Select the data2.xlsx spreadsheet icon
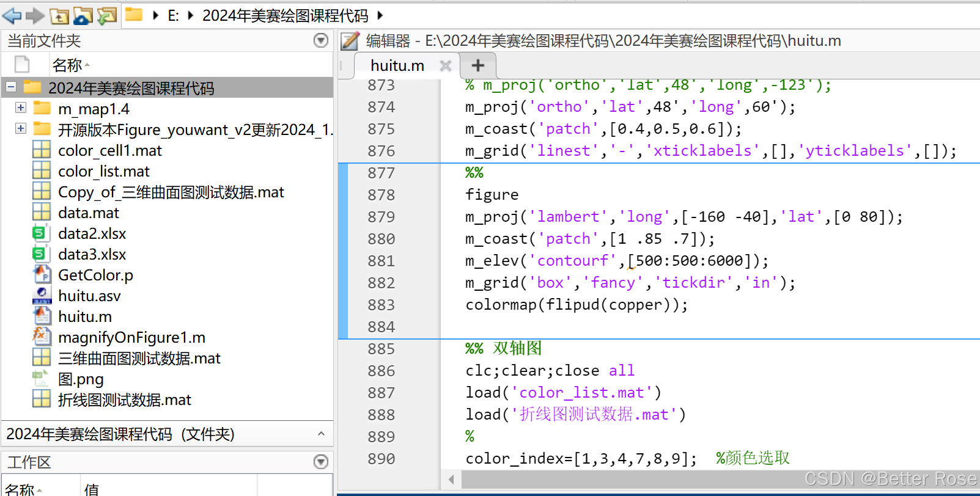Image resolution: width=980 pixels, height=496 pixels. [x=40, y=233]
